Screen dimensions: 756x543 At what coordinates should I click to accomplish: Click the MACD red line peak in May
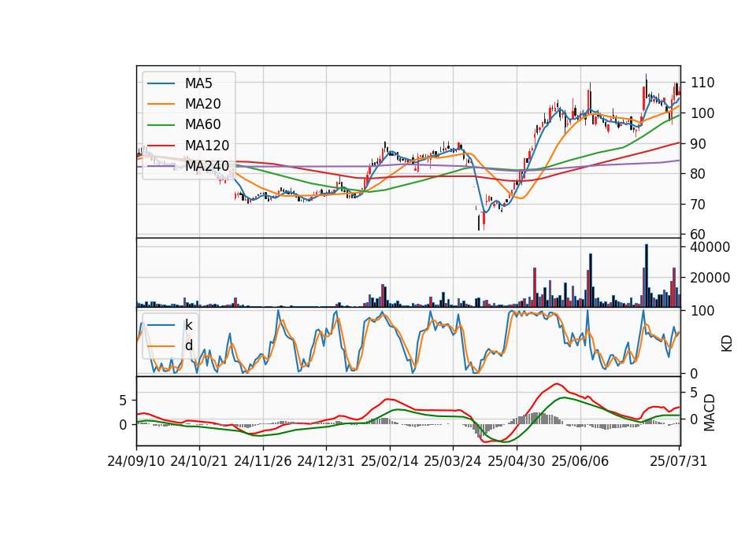pos(557,384)
